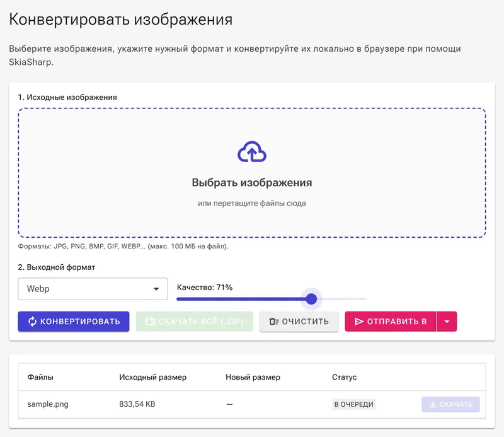Click the '2. Выходной формат' heading
Image resolution: width=504 pixels, height=437 pixels.
pyautogui.click(x=57, y=267)
